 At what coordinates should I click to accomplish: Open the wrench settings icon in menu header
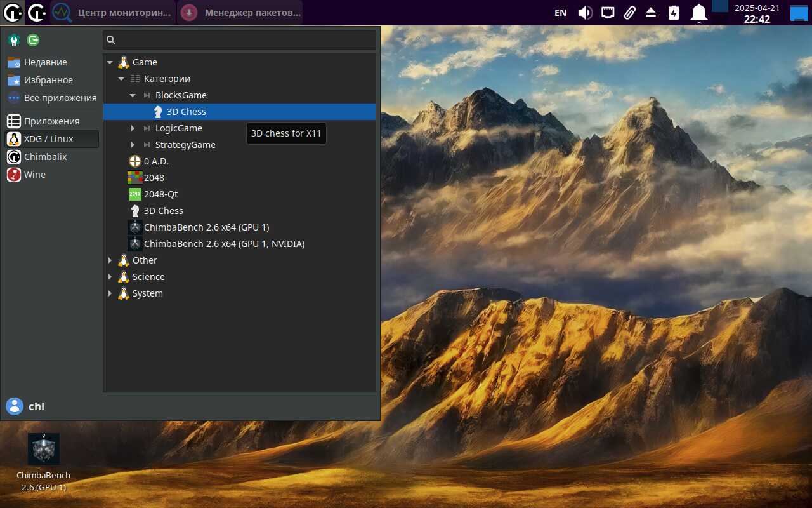point(13,40)
